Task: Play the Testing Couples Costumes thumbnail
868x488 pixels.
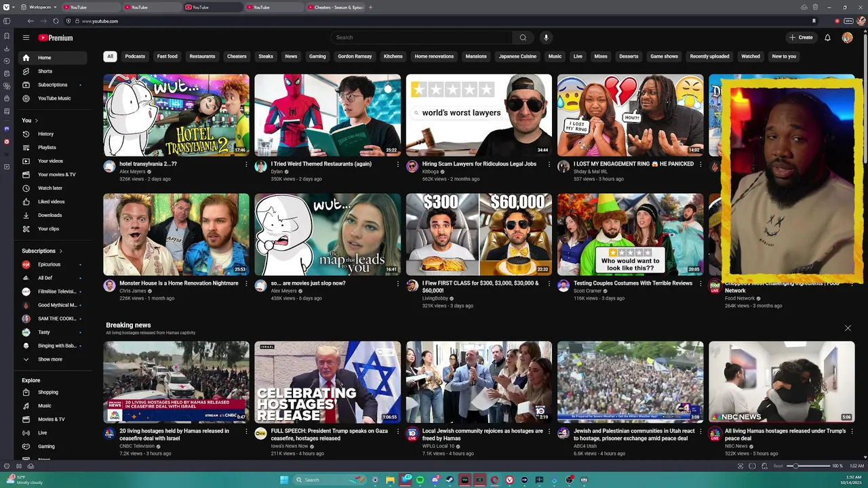Action: coord(630,235)
